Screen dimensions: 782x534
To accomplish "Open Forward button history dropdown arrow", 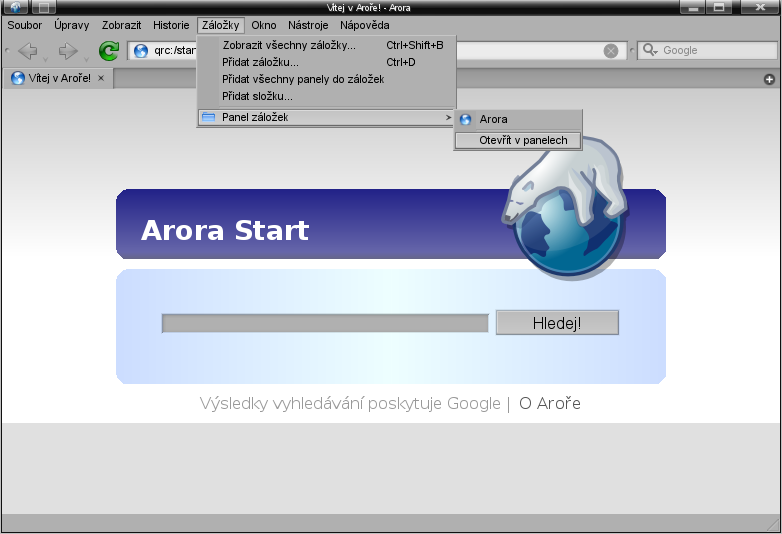I will pyautogui.click(x=86, y=60).
